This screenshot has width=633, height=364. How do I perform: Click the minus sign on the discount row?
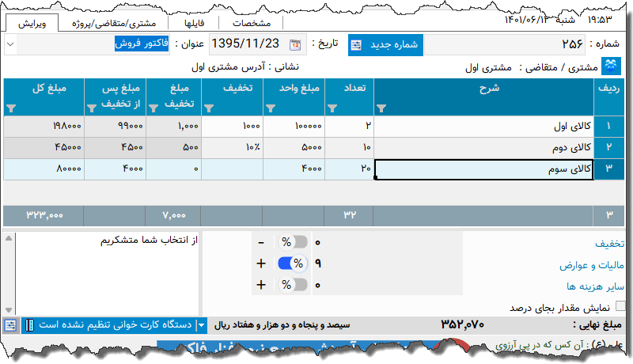[x=261, y=242]
